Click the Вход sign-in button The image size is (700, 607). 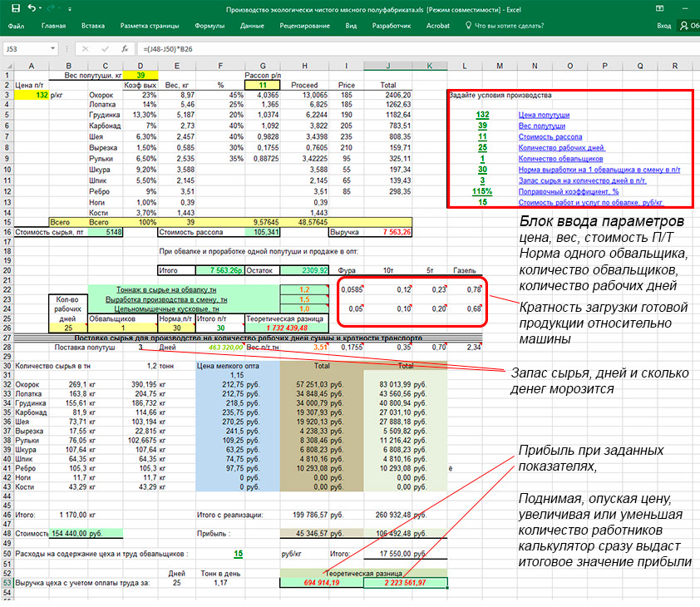pyautogui.click(x=663, y=26)
